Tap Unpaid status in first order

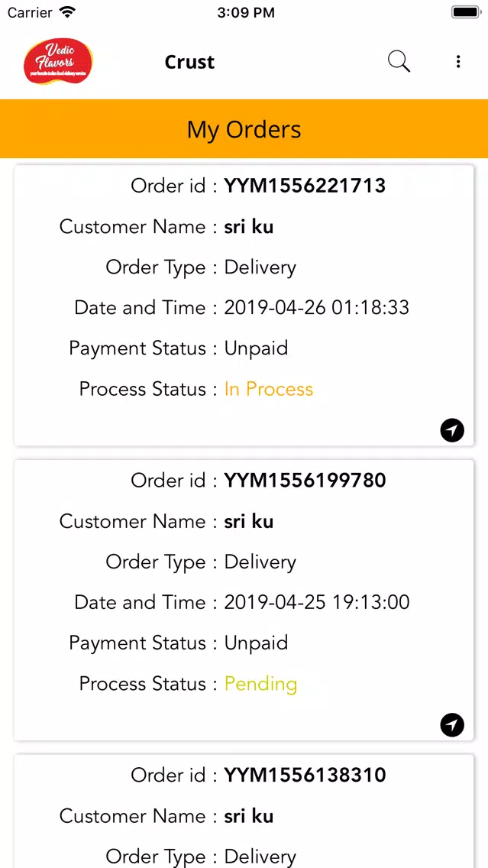point(256,348)
